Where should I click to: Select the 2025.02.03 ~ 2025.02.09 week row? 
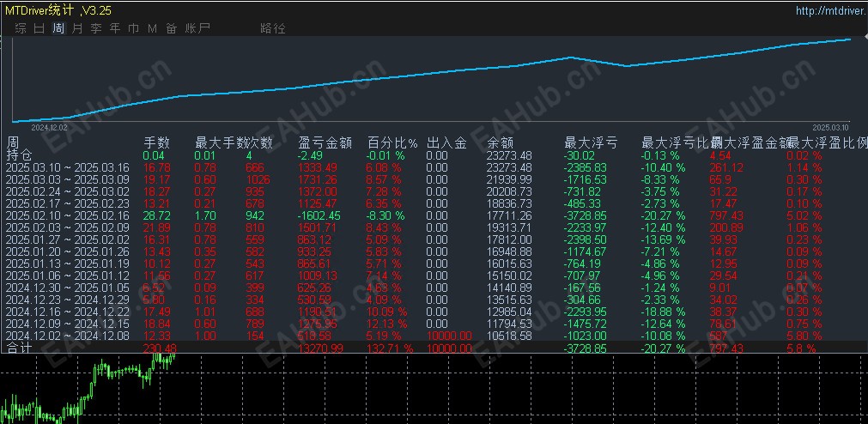[x=434, y=227]
